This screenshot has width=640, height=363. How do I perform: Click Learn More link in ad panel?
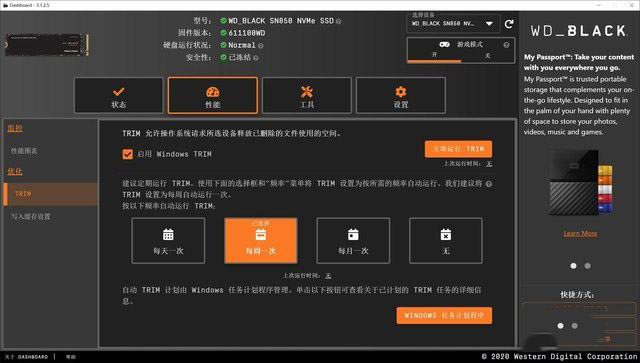click(x=580, y=234)
